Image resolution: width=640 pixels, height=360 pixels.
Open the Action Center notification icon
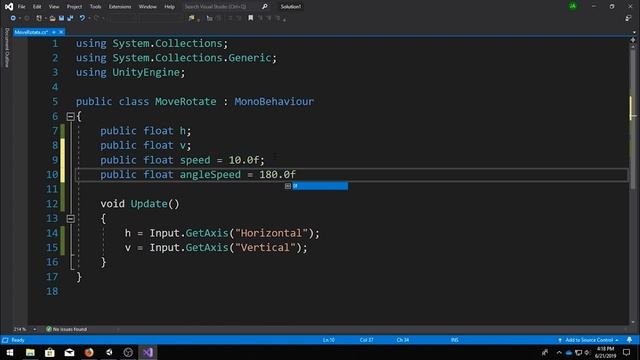pyautogui.click(x=627, y=352)
